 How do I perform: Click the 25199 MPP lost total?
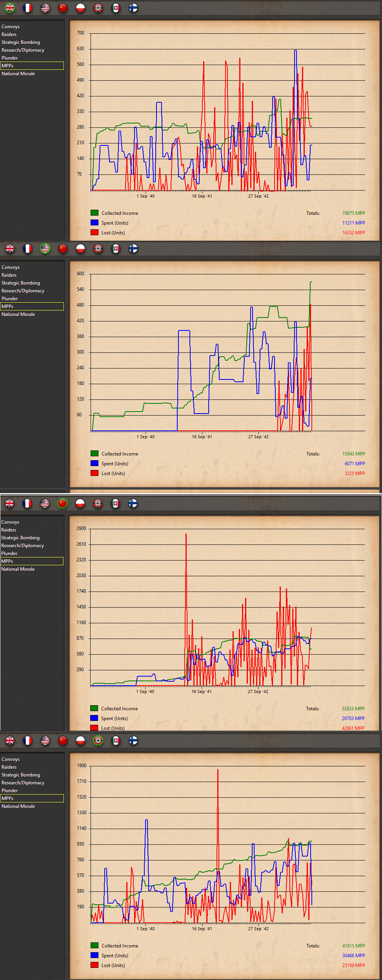pos(353,965)
